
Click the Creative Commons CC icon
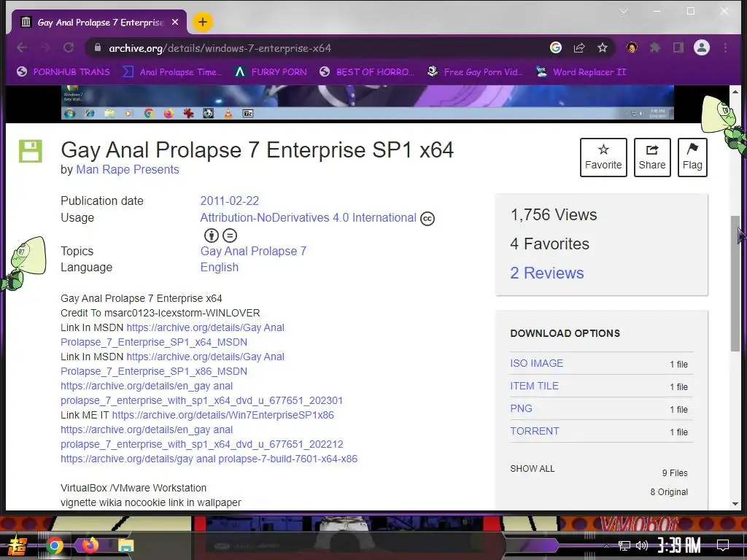pos(427,219)
